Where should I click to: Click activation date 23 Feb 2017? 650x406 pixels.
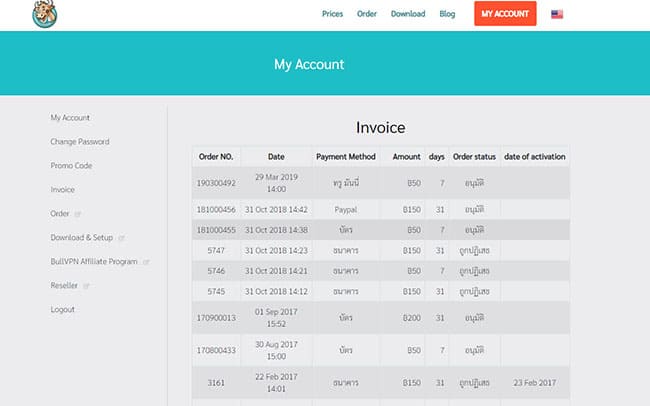coord(535,383)
